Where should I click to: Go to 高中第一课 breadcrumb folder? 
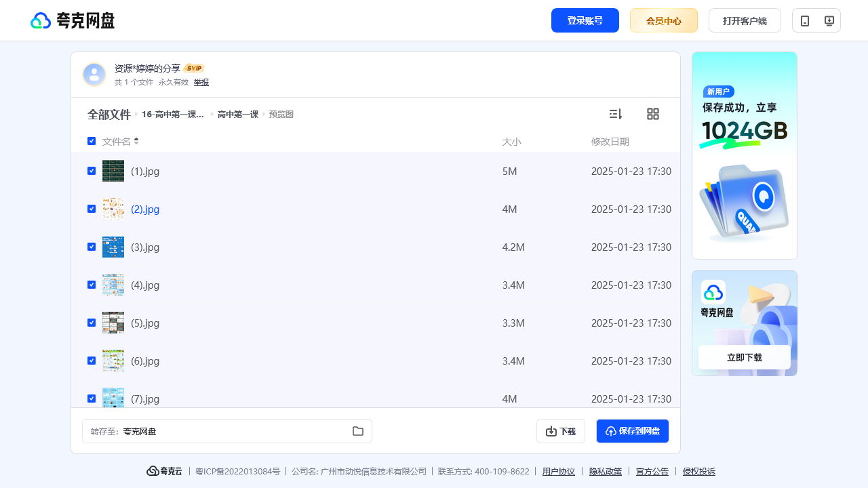click(238, 115)
